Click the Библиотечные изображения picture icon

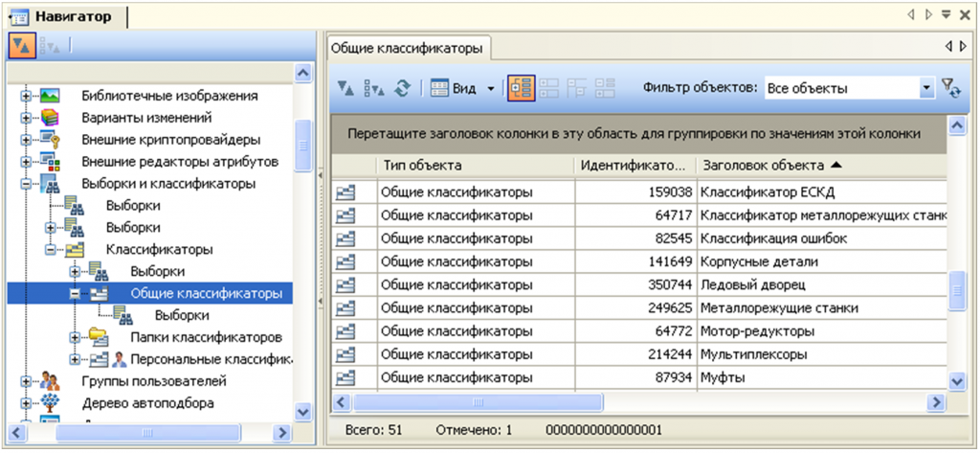pyautogui.click(x=50, y=96)
